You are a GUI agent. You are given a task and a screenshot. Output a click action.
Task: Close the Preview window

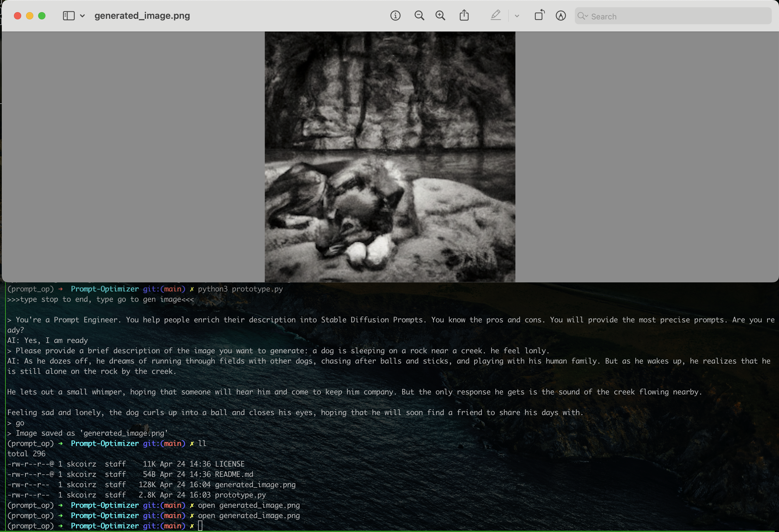pos(18,16)
